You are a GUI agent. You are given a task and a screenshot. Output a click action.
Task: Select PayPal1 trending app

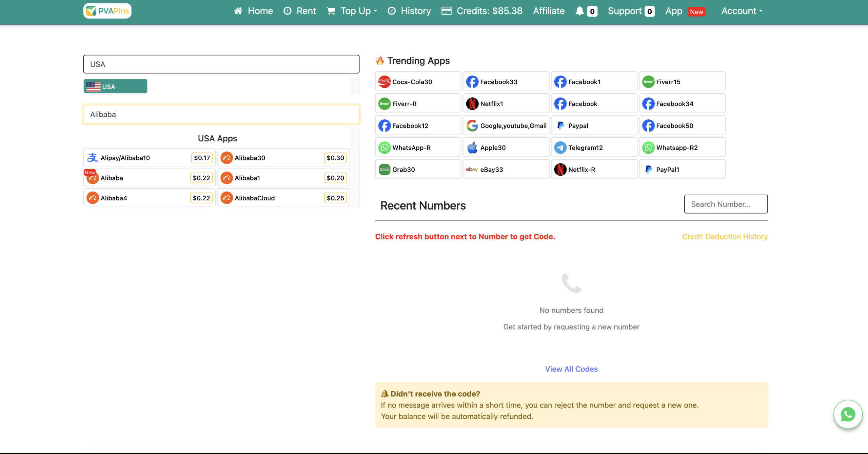[x=682, y=169]
